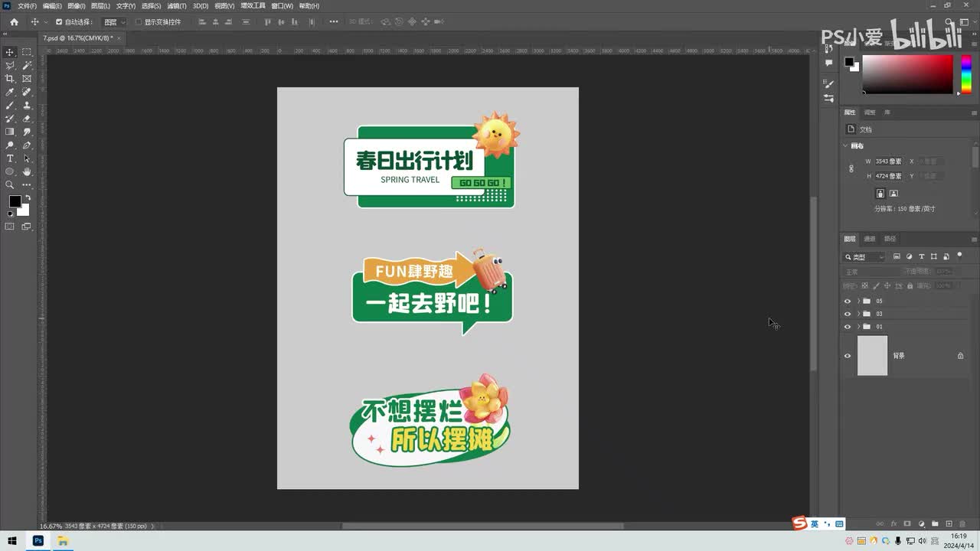Viewport: 980px width, 551px height.
Task: Open the blend mode 正常 dropdown
Action: tap(871, 272)
